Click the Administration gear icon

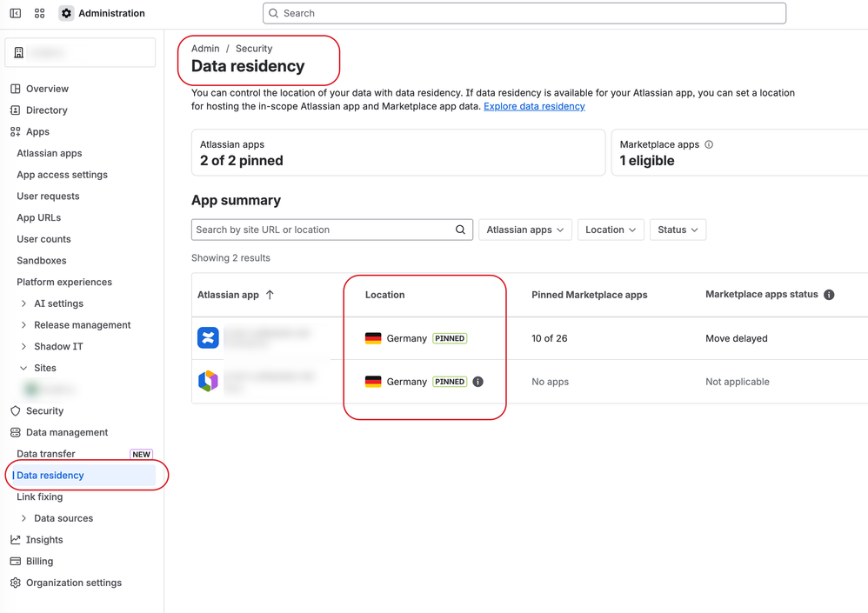(66, 13)
